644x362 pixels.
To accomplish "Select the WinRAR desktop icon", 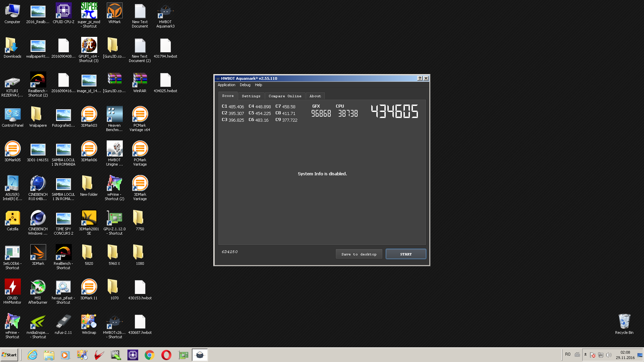I will click(x=140, y=82).
